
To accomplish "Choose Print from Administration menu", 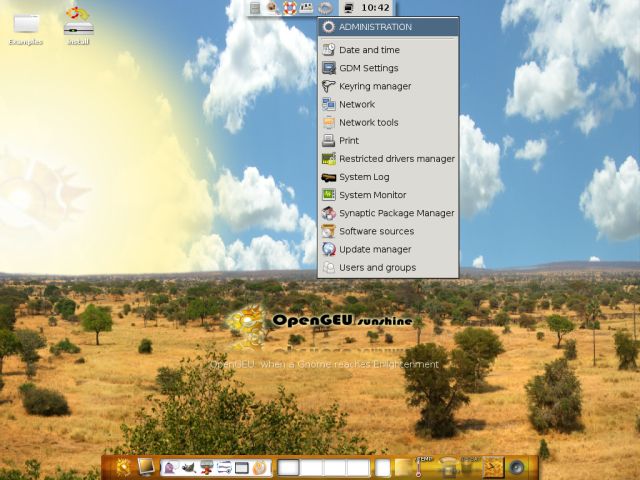I will 388,140.
